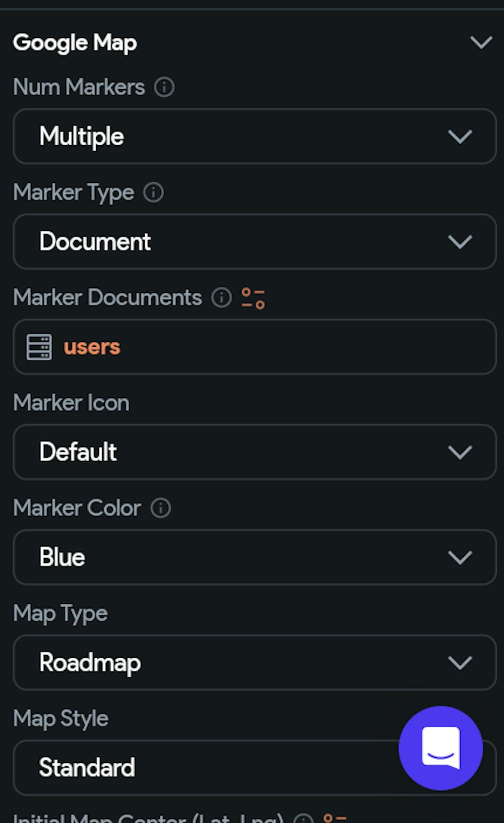The height and width of the screenshot is (823, 504).
Task: Click the Marker Documents label
Action: [x=107, y=297]
